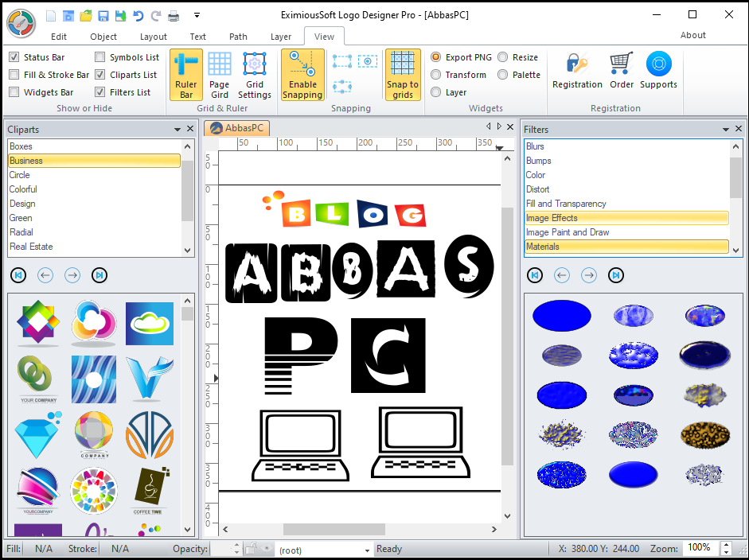Go to last page in Cliparts navigation
749x560 pixels.
99,275
